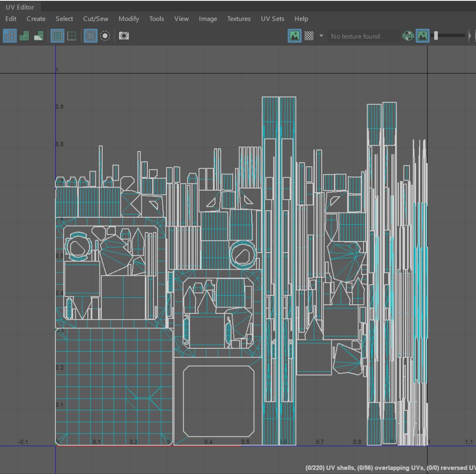Click the second grid-square view icon
Viewport: 476px width, 474px height.
[x=72, y=36]
